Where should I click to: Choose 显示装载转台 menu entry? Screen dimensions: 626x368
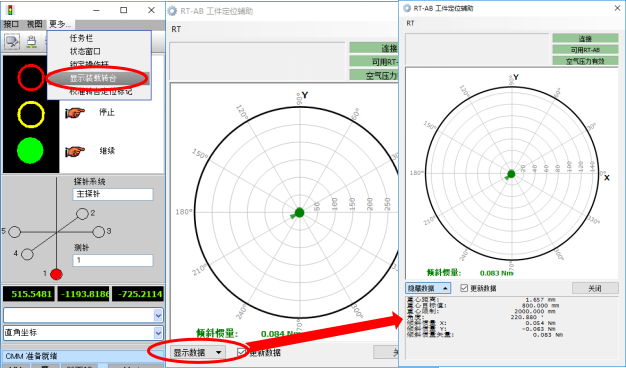coord(99,78)
